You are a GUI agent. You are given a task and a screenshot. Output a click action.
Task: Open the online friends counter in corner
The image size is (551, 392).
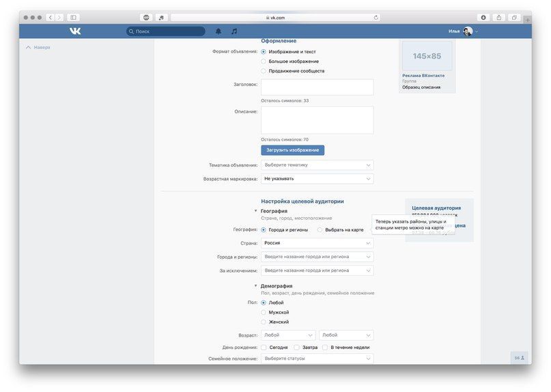pos(519,358)
